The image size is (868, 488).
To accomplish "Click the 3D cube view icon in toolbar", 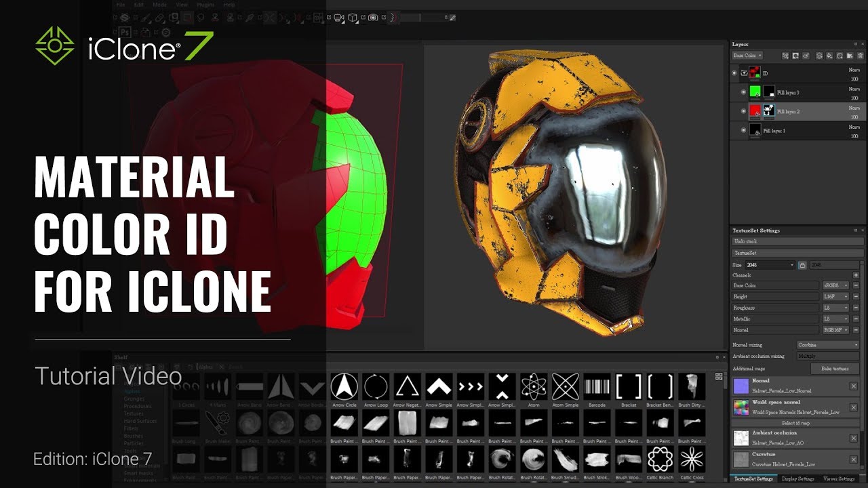I will click(x=353, y=18).
